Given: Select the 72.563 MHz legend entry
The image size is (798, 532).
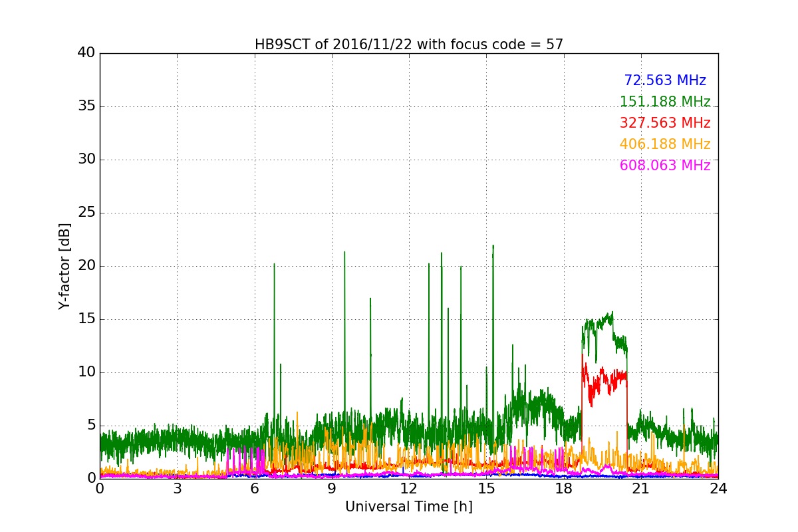Looking at the screenshot, I should pos(665,80).
